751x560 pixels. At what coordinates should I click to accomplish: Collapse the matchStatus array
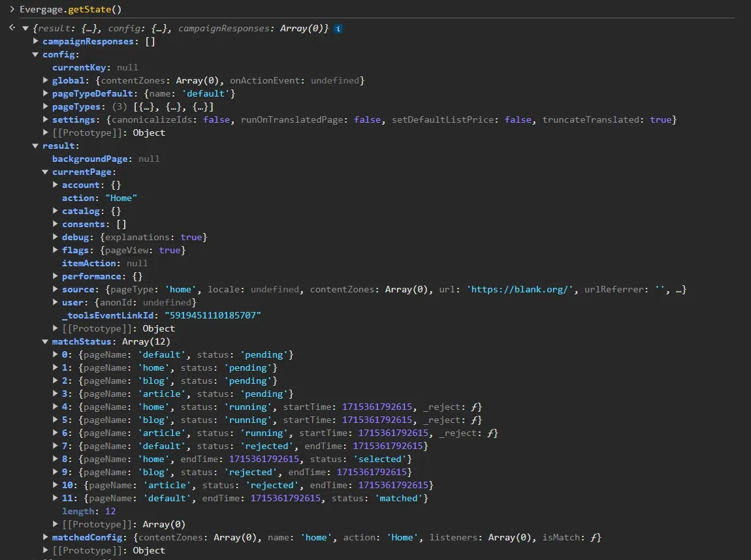click(x=46, y=342)
